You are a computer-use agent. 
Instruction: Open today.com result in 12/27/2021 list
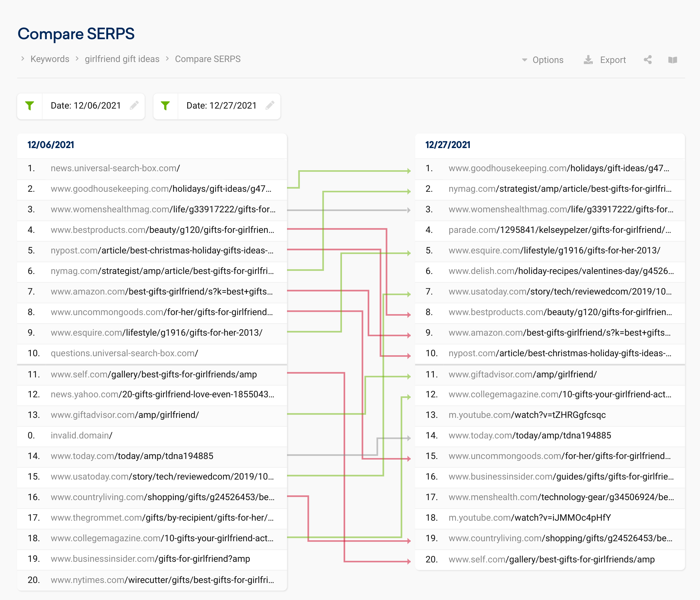pos(530,435)
